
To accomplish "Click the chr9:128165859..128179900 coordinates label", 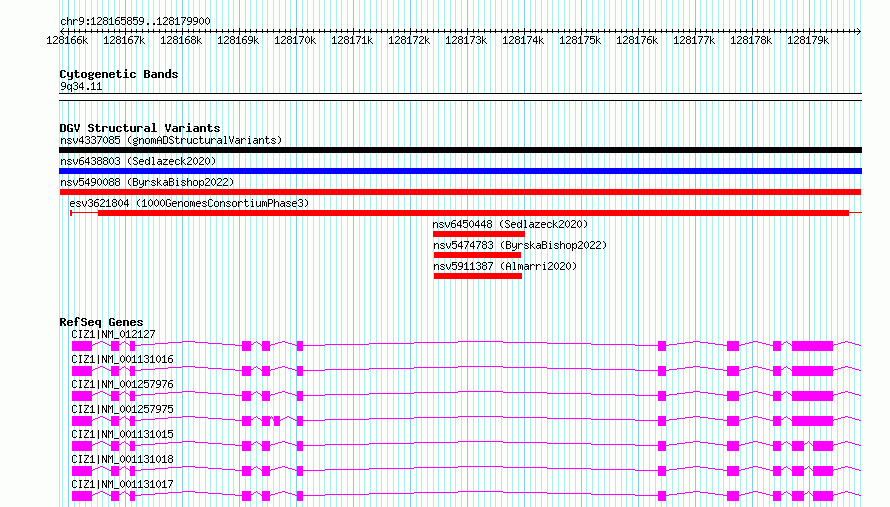I will coord(135,21).
